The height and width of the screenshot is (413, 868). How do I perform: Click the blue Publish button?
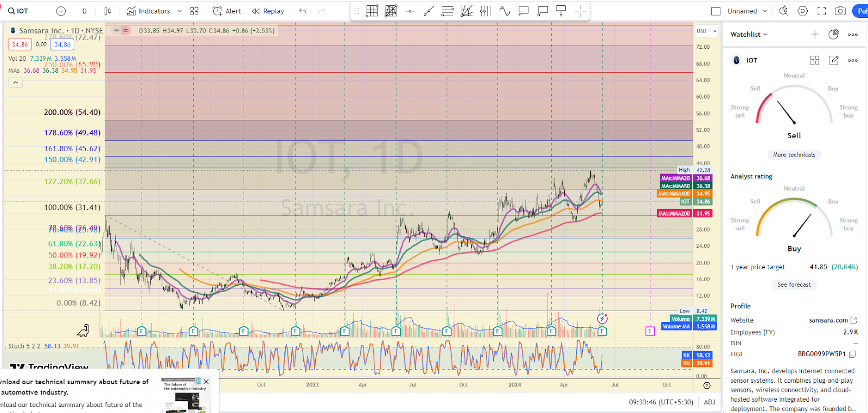(x=860, y=11)
